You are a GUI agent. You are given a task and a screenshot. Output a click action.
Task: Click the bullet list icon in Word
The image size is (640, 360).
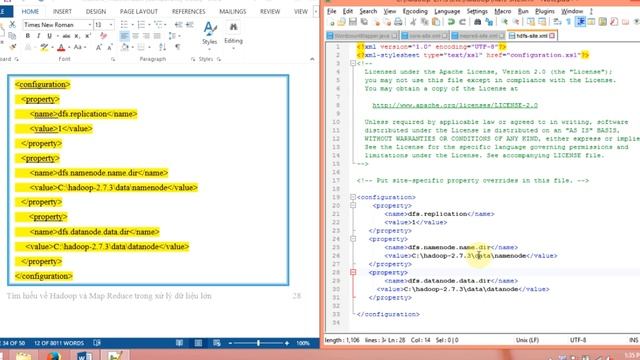coord(124,25)
